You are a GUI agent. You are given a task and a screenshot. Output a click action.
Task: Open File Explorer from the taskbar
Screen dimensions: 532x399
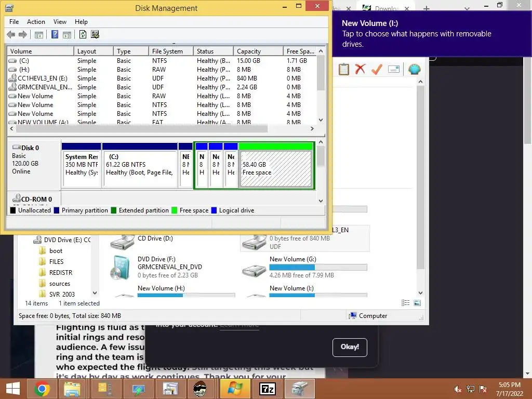pyautogui.click(x=72, y=389)
